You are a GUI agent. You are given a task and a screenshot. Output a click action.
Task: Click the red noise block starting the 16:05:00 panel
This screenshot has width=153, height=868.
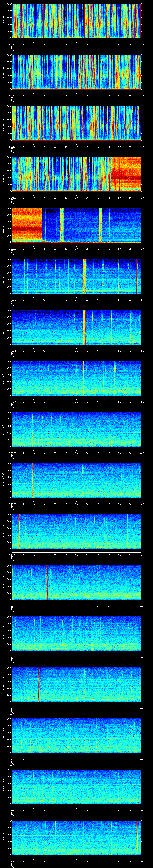(27, 225)
